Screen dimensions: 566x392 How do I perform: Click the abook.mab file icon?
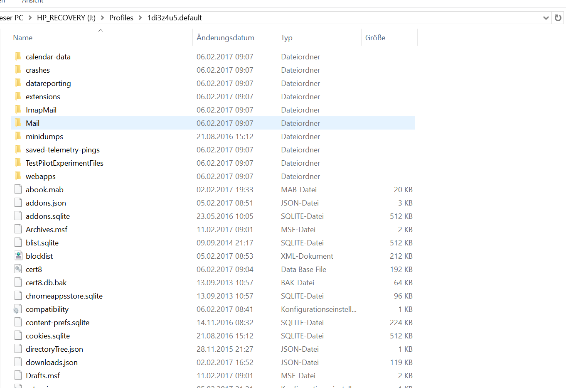tap(18, 189)
